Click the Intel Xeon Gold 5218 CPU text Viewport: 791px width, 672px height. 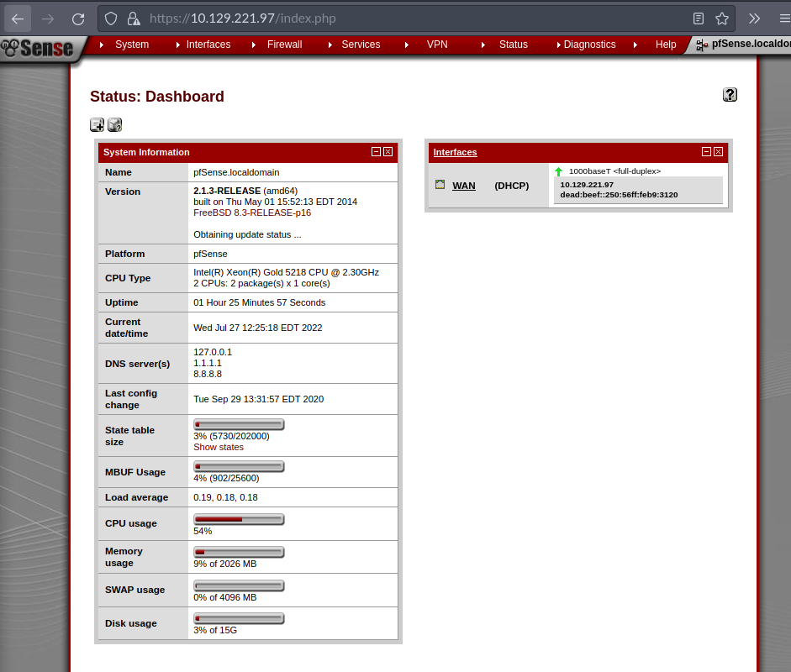286,272
